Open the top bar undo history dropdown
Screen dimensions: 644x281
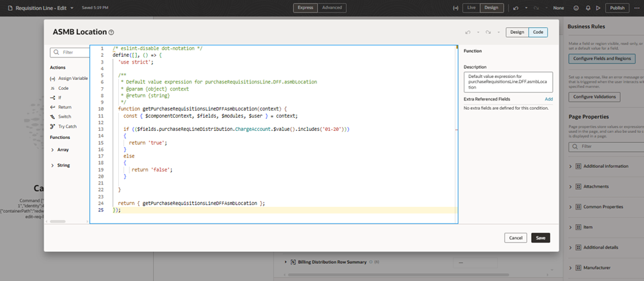tap(526, 8)
